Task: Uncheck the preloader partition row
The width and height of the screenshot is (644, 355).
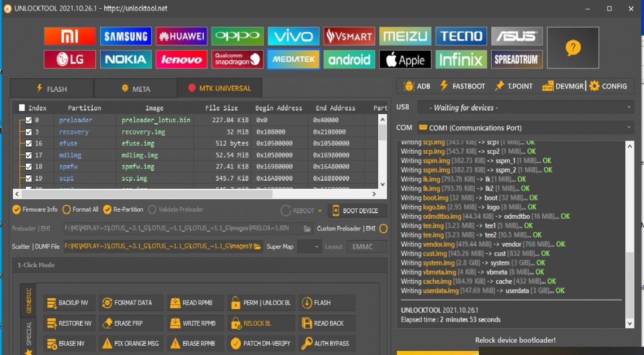Action: coord(28,120)
